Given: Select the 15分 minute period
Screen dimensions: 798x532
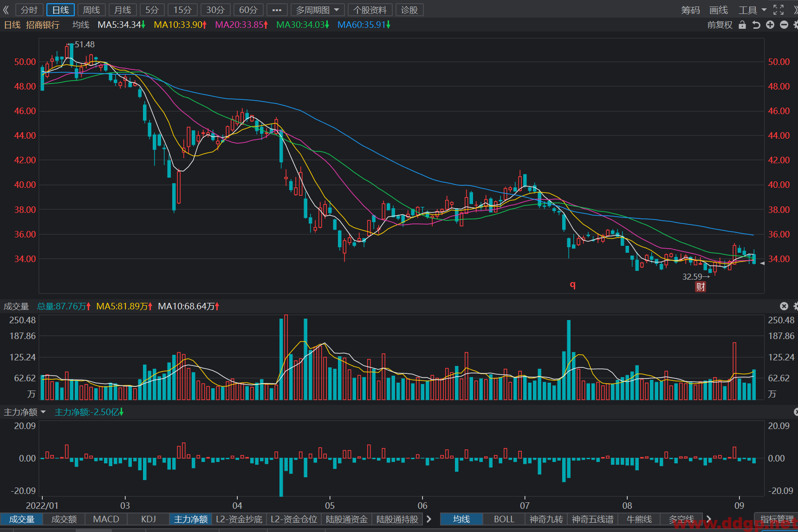Looking at the screenshot, I should coord(182,10).
